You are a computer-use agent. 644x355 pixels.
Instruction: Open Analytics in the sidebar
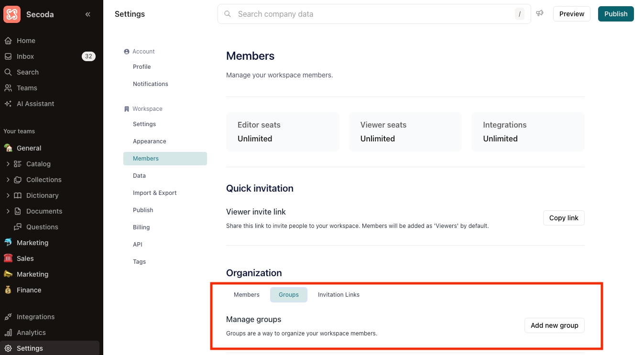pyautogui.click(x=31, y=333)
